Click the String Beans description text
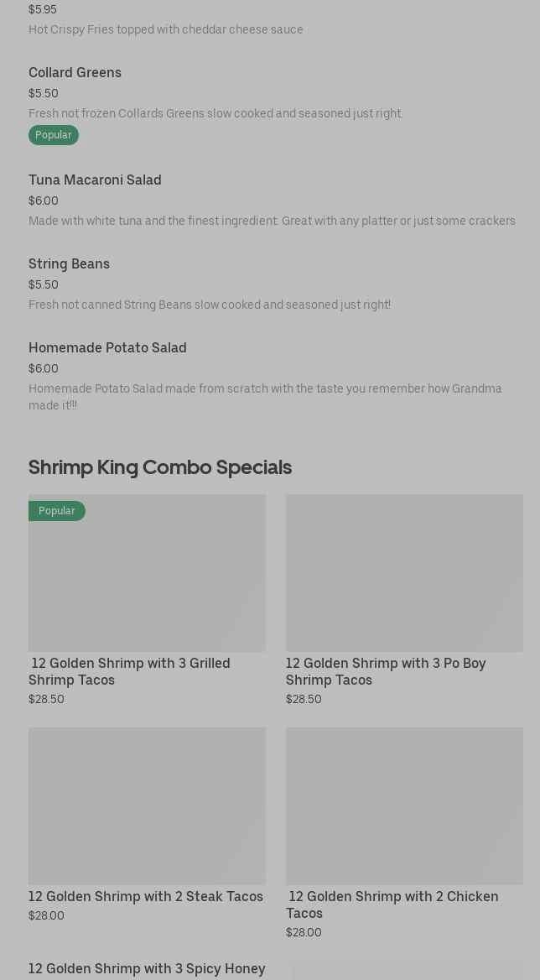Image resolution: width=540 pixels, height=980 pixels. (x=210, y=305)
